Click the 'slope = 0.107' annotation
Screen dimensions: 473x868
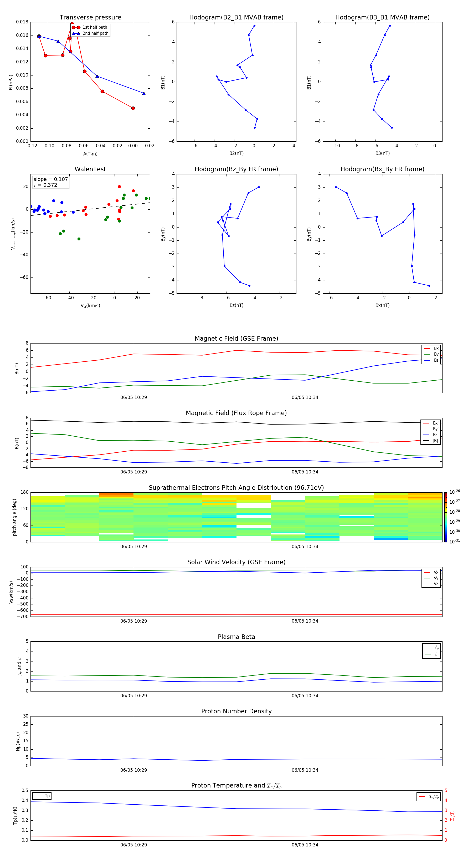pyautogui.click(x=51, y=179)
